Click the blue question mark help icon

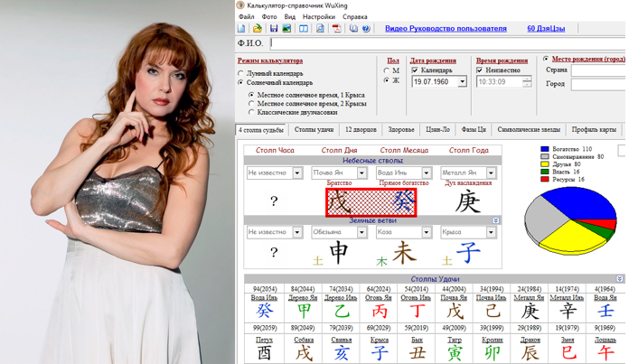(x=366, y=29)
